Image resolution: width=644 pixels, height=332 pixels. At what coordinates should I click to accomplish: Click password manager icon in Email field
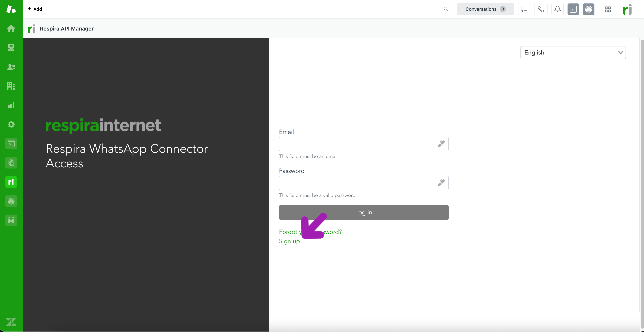pyautogui.click(x=441, y=144)
